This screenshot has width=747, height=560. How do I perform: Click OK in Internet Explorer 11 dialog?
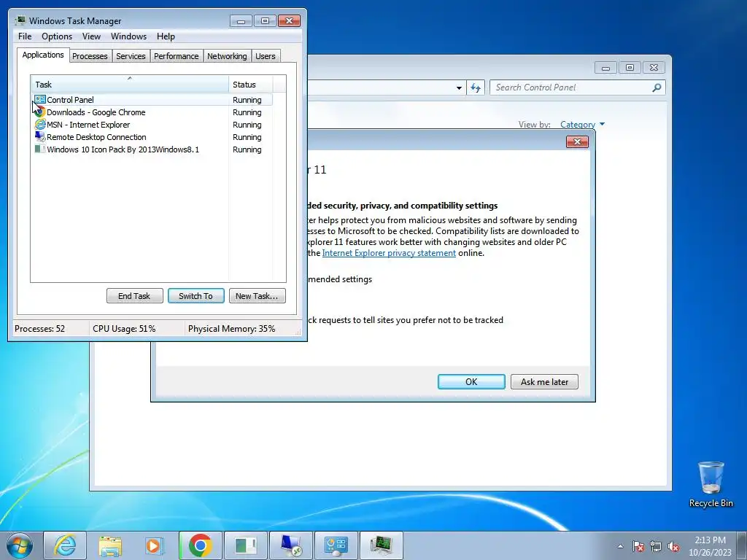471,382
